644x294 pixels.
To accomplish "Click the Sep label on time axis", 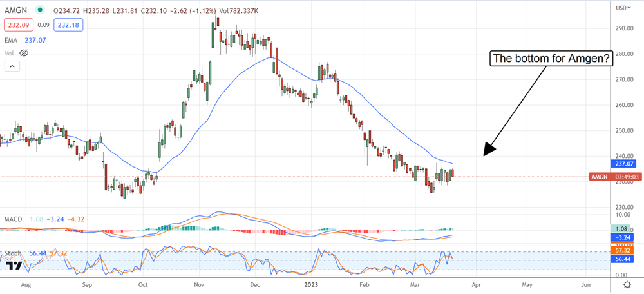I will tap(86, 284).
